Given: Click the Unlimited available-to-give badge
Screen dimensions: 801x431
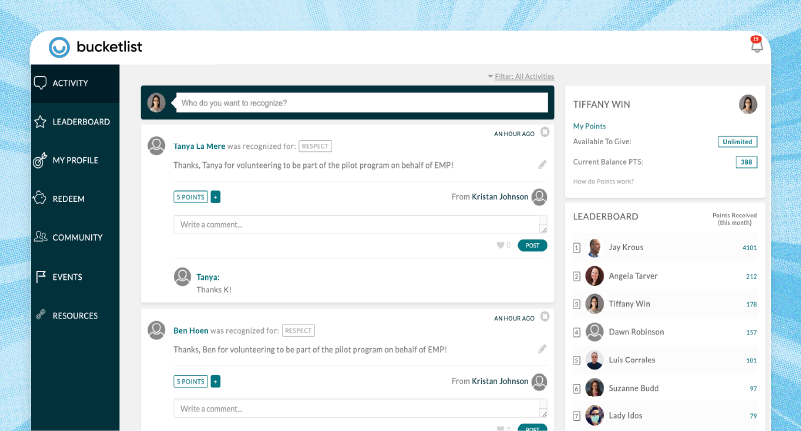Looking at the screenshot, I should click(737, 142).
